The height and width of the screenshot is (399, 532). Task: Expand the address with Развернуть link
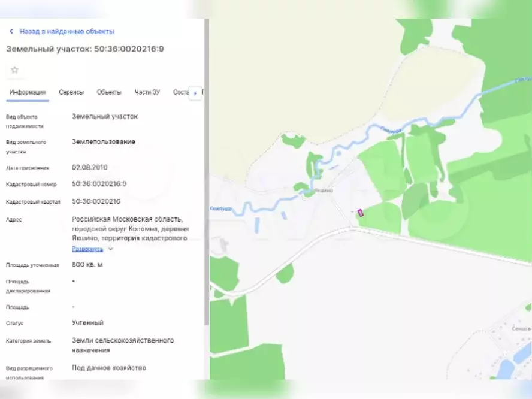click(87, 249)
